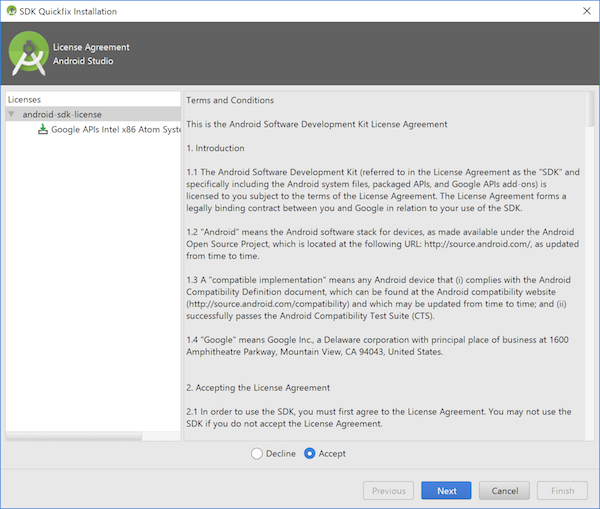The height and width of the screenshot is (509, 600).
Task: Click the Cancel button
Action: (x=504, y=491)
